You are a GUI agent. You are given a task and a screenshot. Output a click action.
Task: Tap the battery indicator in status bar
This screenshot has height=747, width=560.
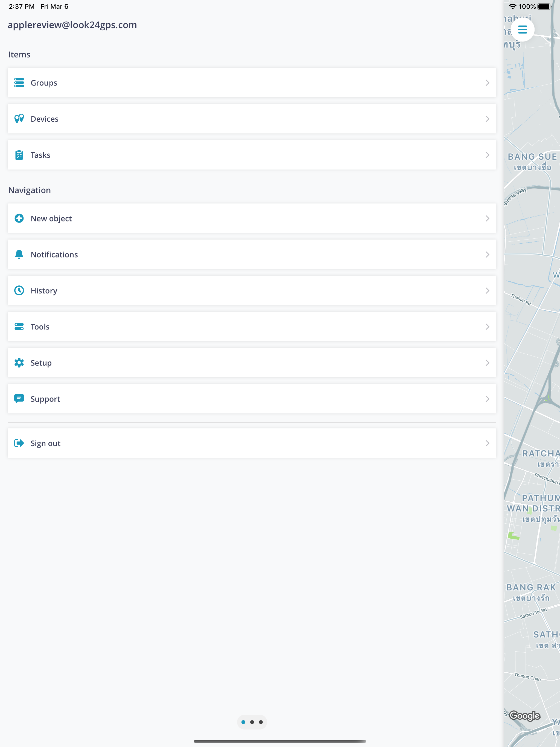tap(544, 6)
